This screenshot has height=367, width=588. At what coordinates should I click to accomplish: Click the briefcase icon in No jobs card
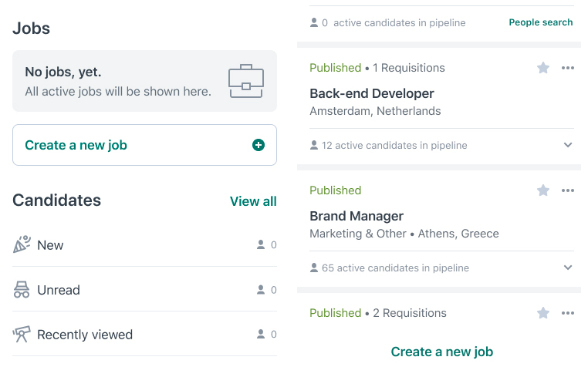[246, 81]
